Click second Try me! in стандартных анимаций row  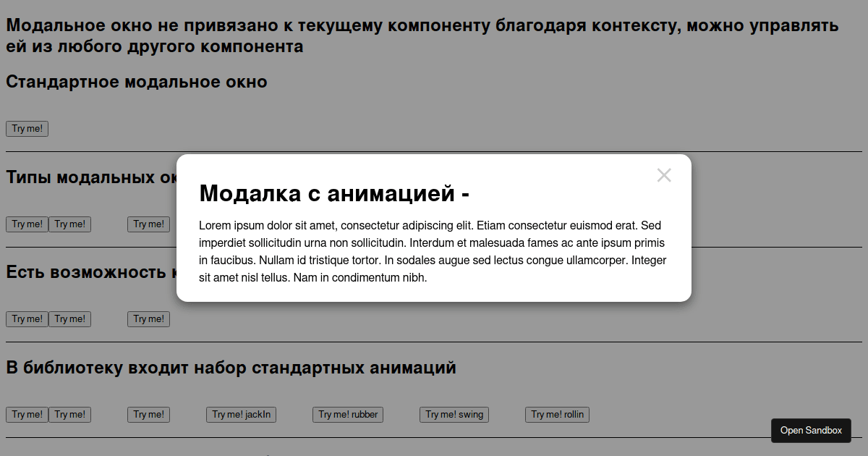[69, 415]
